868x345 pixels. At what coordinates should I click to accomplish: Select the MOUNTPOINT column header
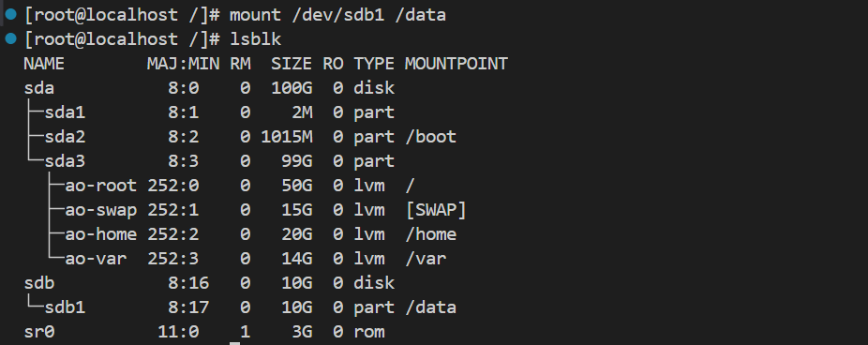[x=456, y=64]
